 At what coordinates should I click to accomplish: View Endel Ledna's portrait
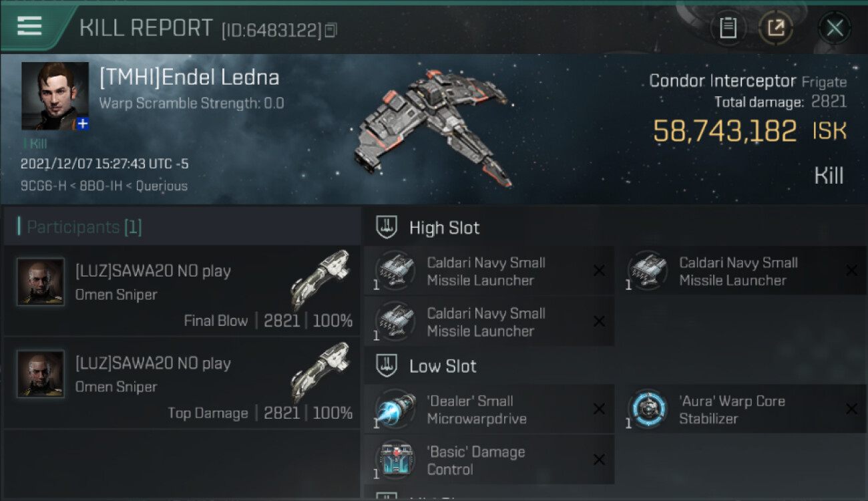click(55, 96)
